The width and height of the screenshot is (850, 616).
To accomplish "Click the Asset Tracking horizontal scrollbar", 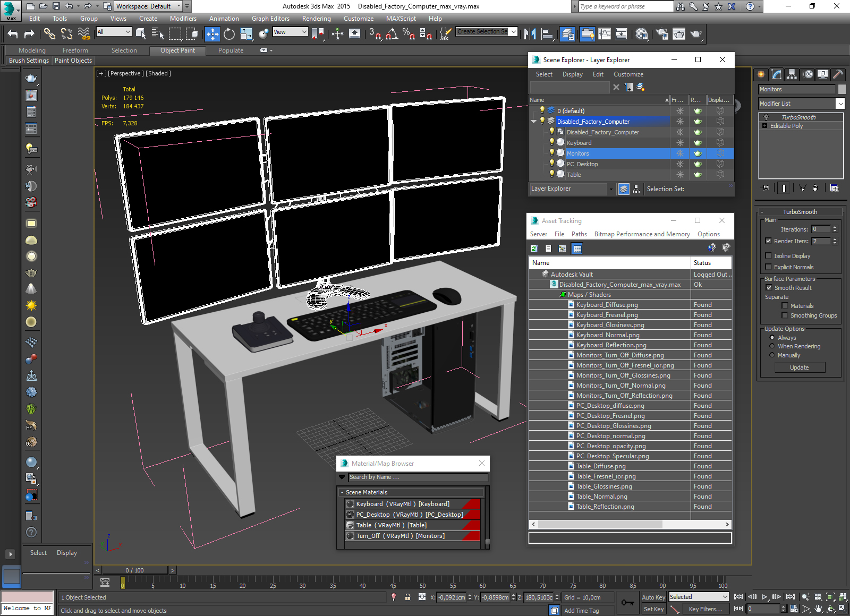I will pos(601,524).
